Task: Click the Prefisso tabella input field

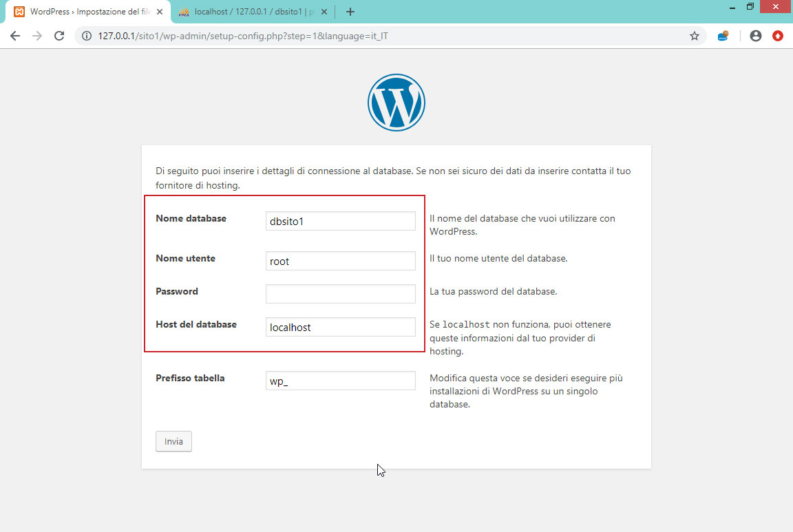Action: pos(340,381)
